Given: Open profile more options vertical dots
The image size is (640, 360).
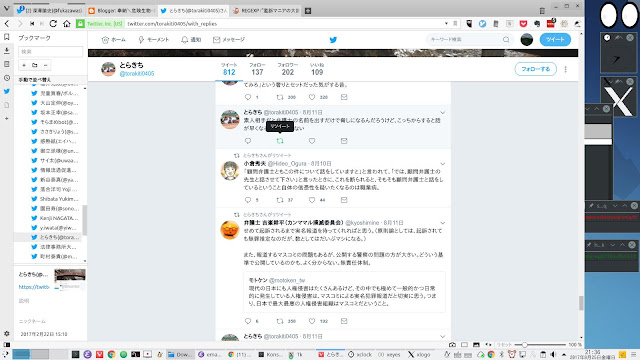Looking at the screenshot, I should [x=565, y=69].
